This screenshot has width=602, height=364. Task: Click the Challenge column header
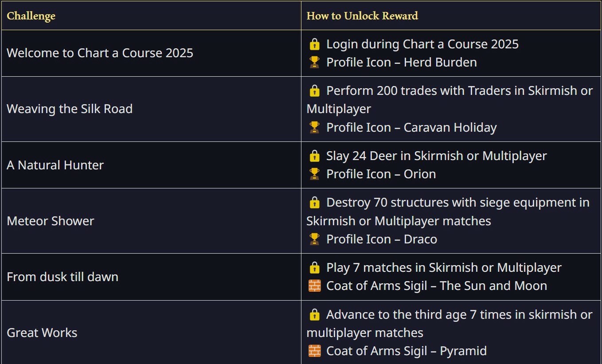[x=31, y=16]
